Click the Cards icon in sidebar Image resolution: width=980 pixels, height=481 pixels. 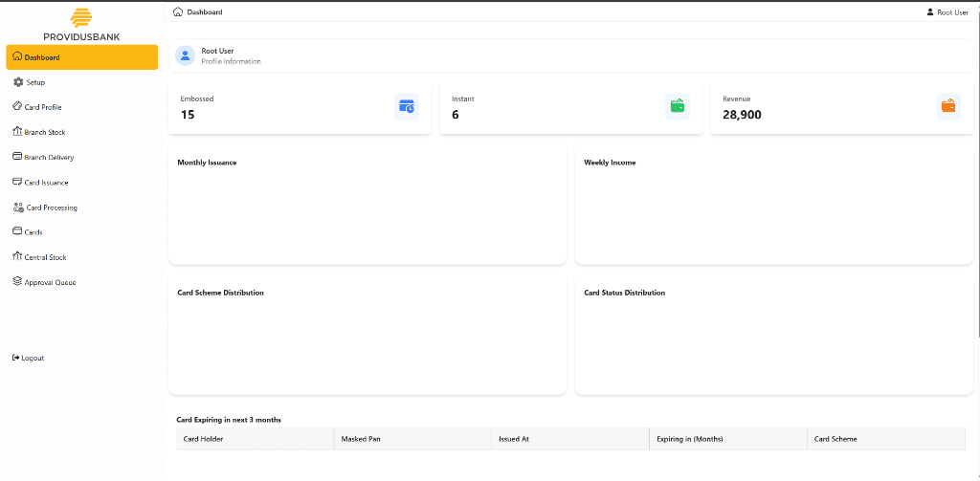(x=17, y=231)
